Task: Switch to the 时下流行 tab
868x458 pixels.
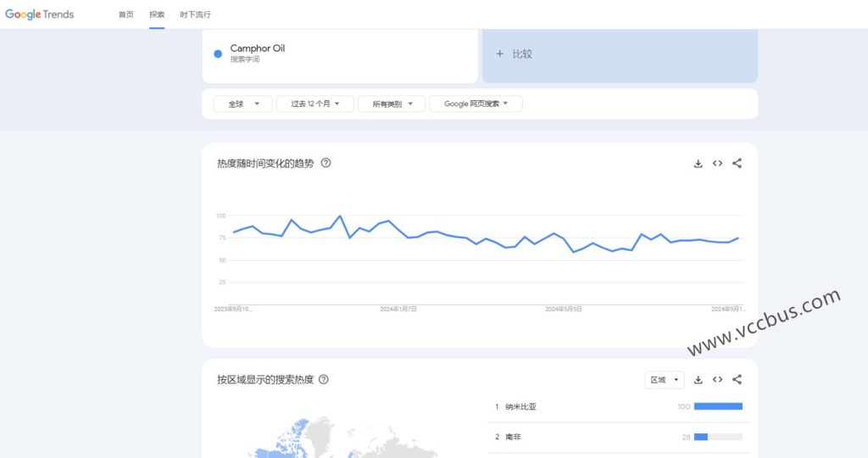Action: click(x=196, y=14)
